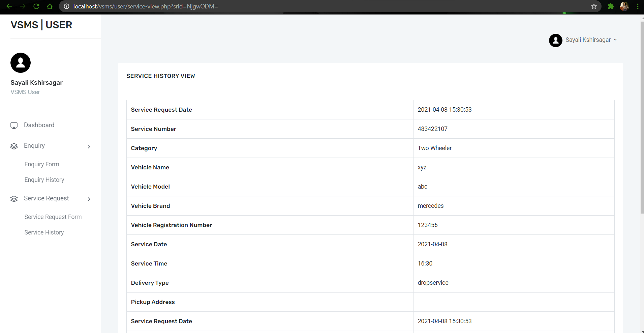644x333 pixels.
Task: Click the layers icon beside Service Request
Action: tap(14, 199)
